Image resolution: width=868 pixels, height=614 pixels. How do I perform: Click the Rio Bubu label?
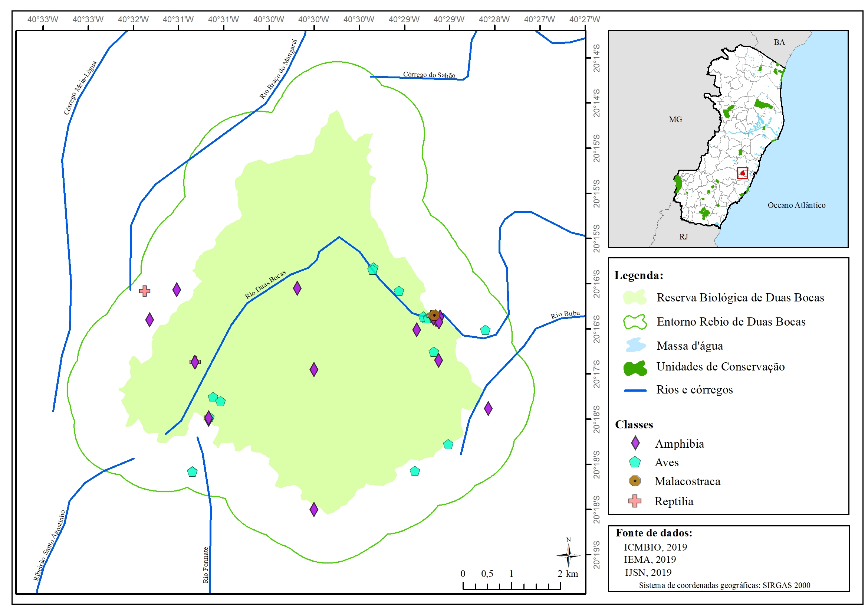tap(565, 314)
